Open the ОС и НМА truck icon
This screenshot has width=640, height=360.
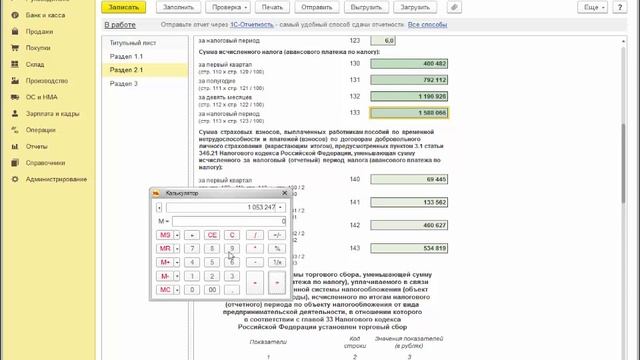[15, 97]
